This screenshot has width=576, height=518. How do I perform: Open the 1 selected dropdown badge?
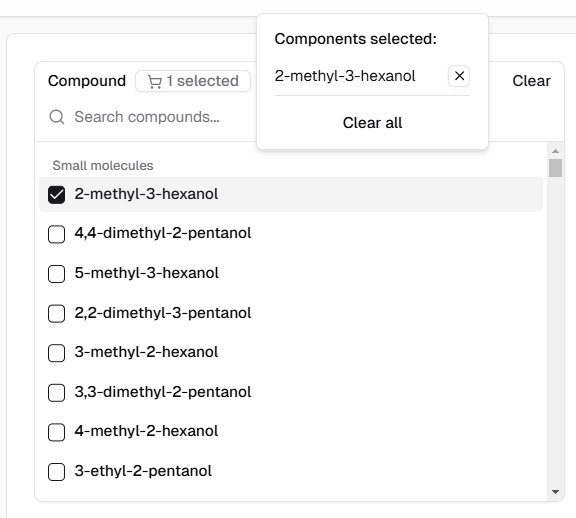click(x=193, y=81)
